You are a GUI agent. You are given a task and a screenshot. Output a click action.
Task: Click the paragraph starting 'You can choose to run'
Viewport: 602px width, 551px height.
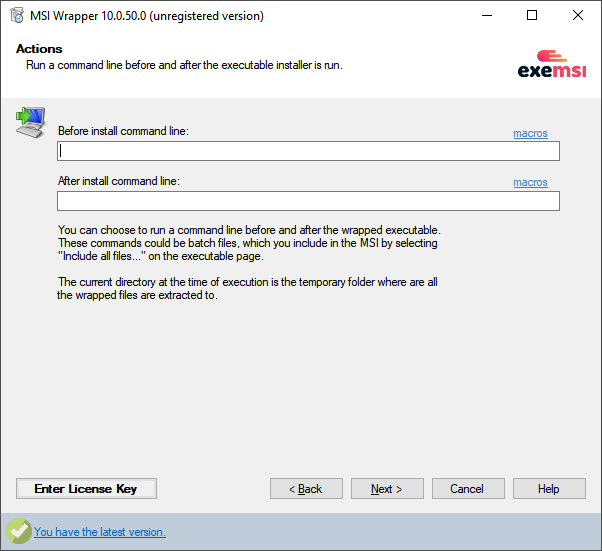click(x=249, y=243)
